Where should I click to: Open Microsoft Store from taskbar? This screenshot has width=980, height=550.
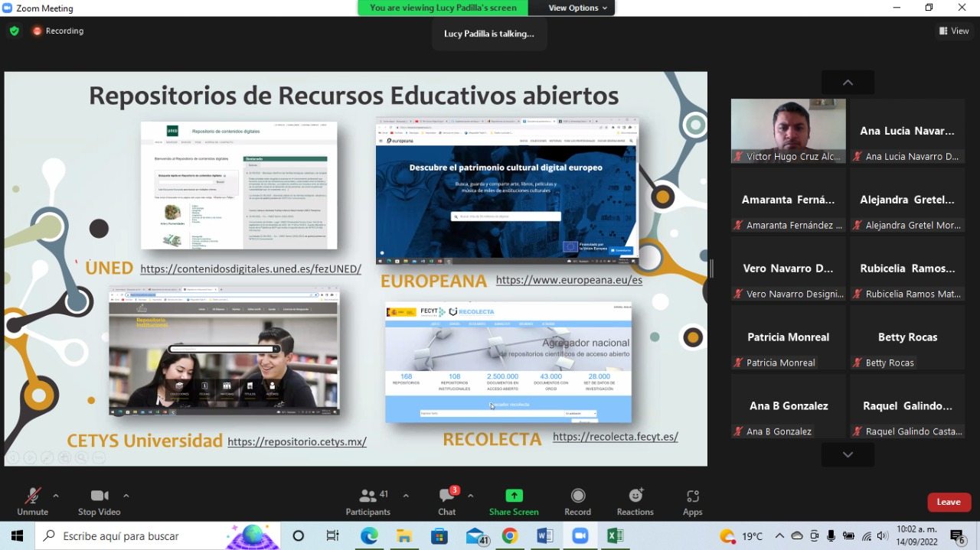(439, 536)
